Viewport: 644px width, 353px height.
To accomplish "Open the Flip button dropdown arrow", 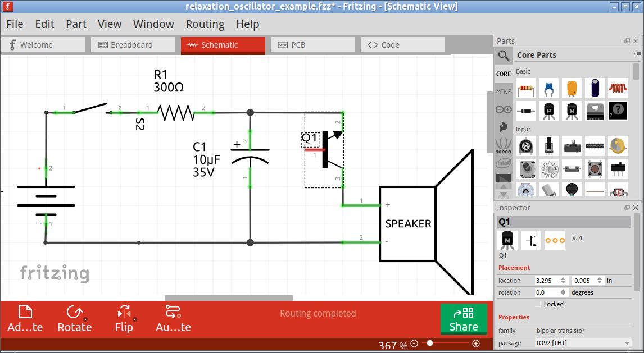I will pos(135,319).
